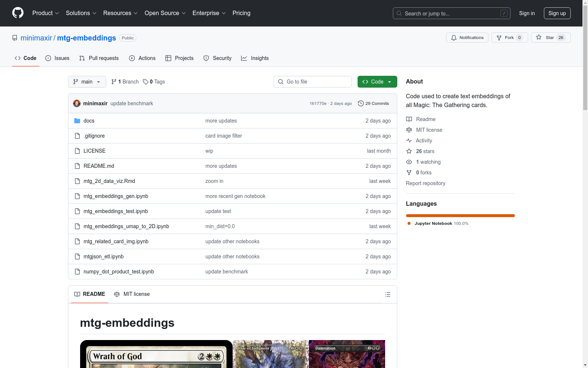Click the repository icon beside minimaxir

(x=15, y=38)
